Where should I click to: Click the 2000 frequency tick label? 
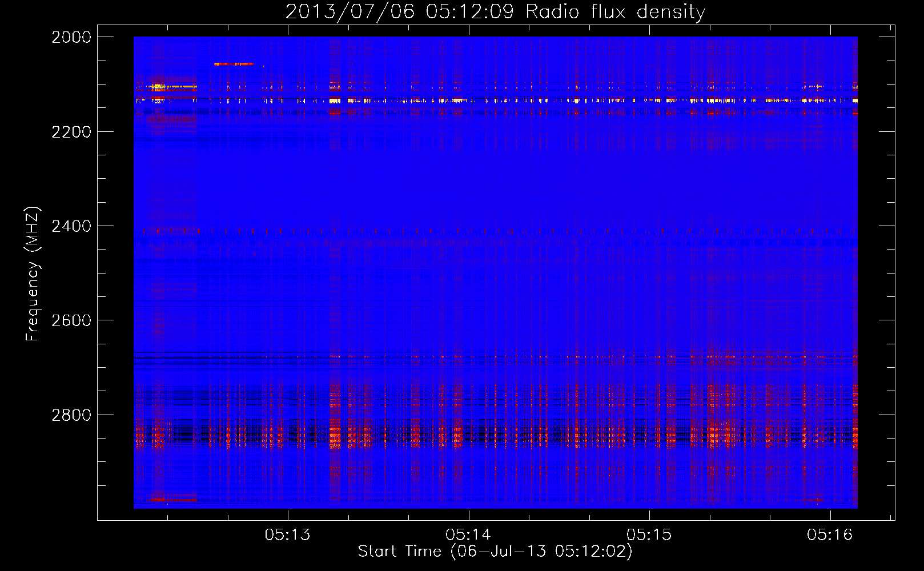click(x=71, y=37)
